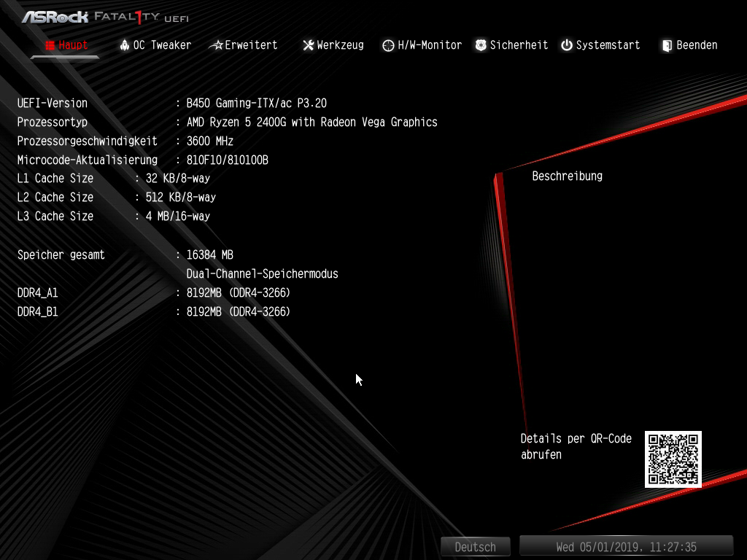Click the Systemstart power icon
The width and height of the screenshot is (747, 560).
566,45
